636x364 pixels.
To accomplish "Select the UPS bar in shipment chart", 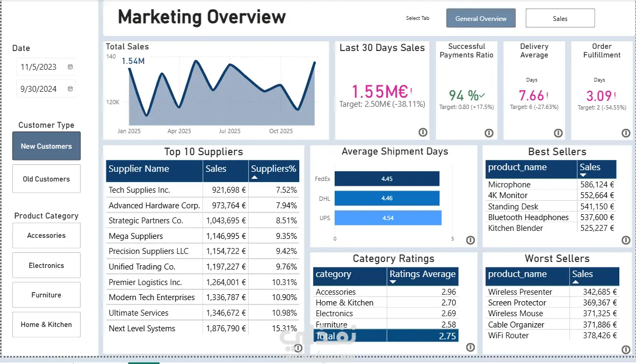I will click(x=388, y=217).
